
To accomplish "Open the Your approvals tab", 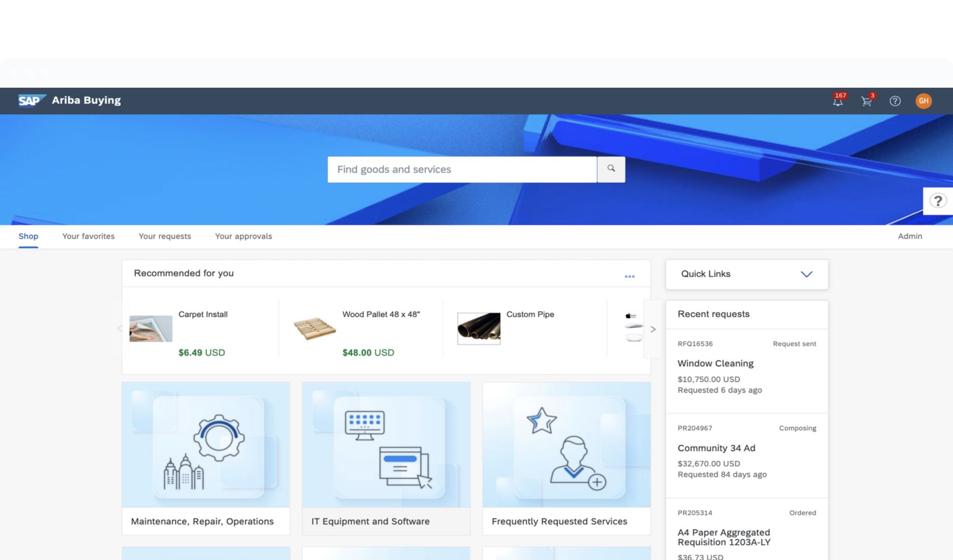I will click(243, 236).
